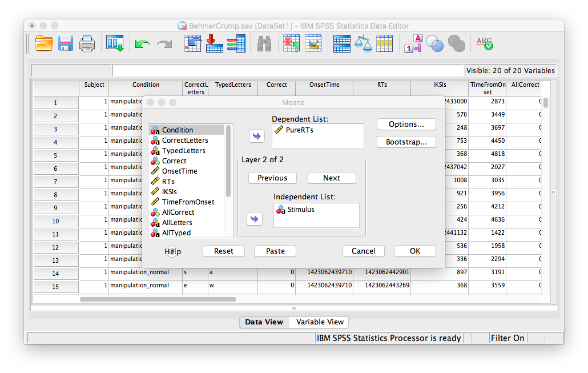588x373 pixels.
Task: Click TypedLetters column header
Action: pyautogui.click(x=233, y=88)
